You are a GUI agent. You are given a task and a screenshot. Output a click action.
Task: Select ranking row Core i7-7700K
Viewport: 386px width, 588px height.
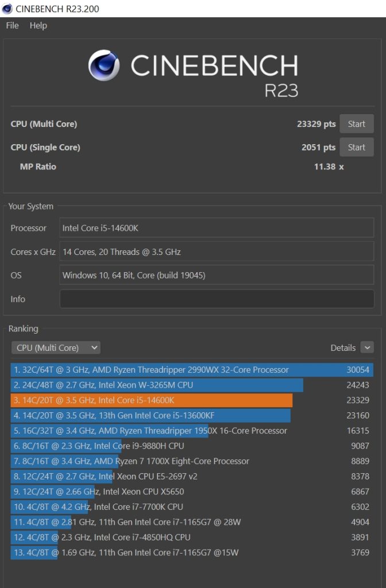coord(192,506)
